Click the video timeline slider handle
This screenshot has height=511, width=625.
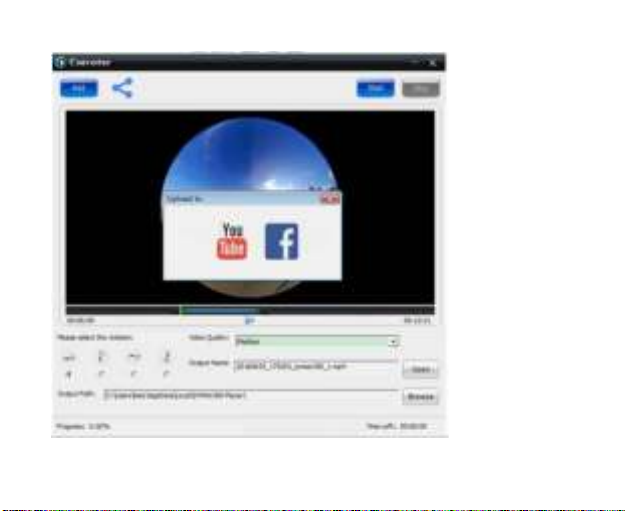(250, 320)
